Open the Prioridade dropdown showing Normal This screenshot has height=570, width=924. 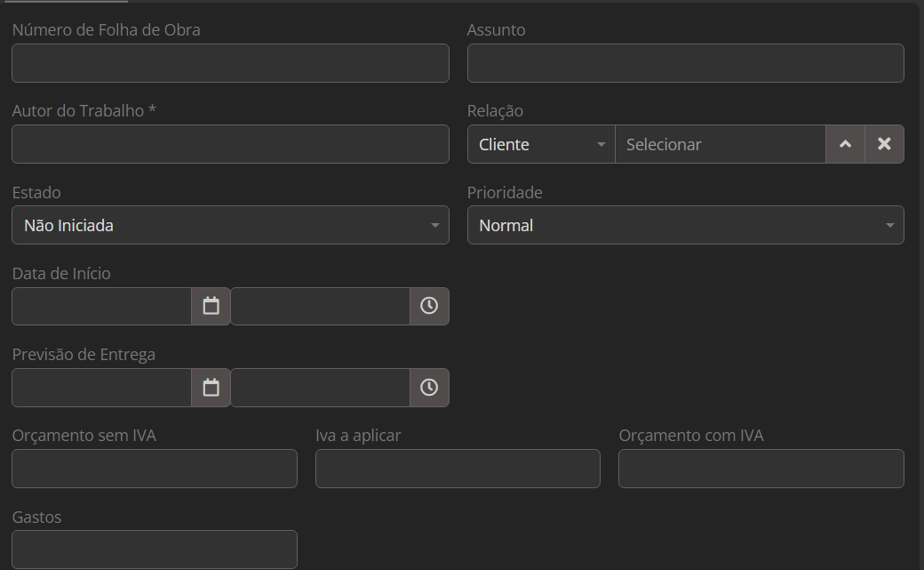[685, 225]
